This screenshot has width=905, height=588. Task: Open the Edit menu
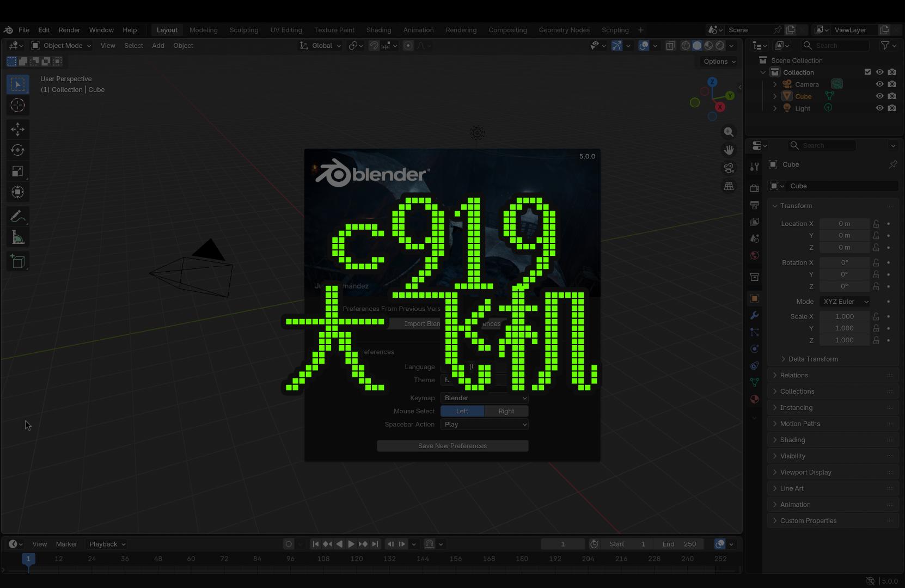(x=44, y=30)
